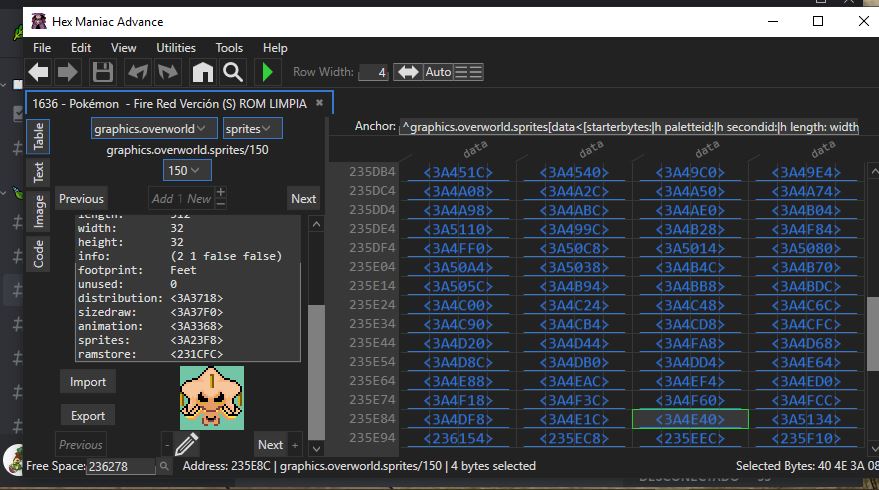The width and height of the screenshot is (879, 490).
Task: Click the Free Space address field
Action: click(x=120, y=466)
